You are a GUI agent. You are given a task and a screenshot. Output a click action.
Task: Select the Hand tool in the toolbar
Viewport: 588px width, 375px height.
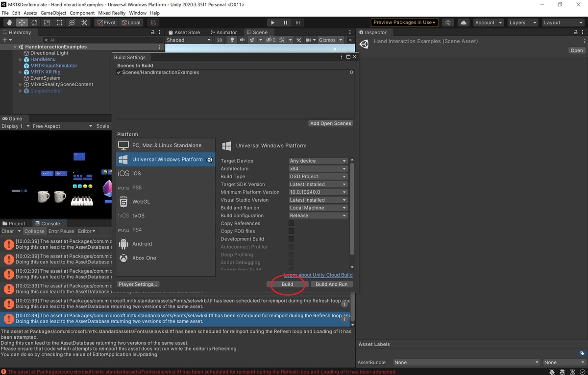click(9, 23)
